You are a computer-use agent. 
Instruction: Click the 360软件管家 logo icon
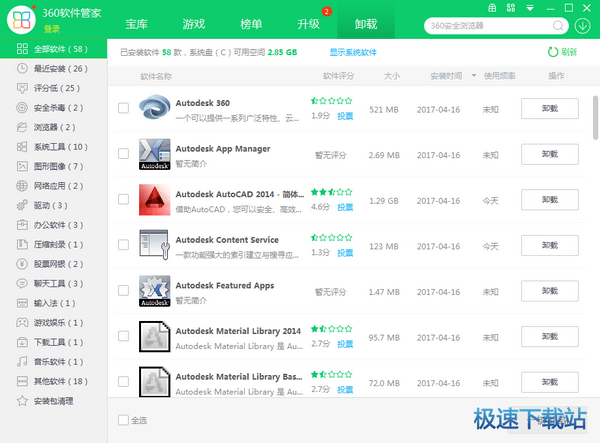21,20
